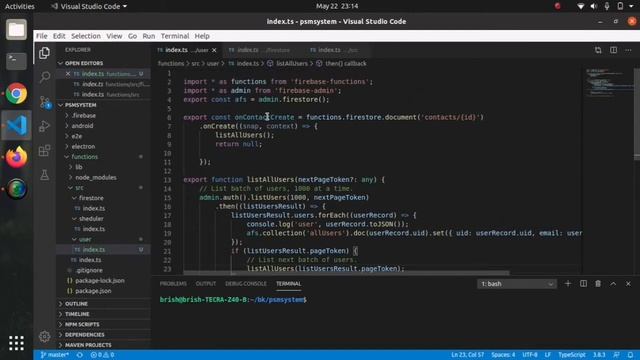Open Terminal app from the dock
Screen dimensions: 640x360
click(x=16, y=61)
